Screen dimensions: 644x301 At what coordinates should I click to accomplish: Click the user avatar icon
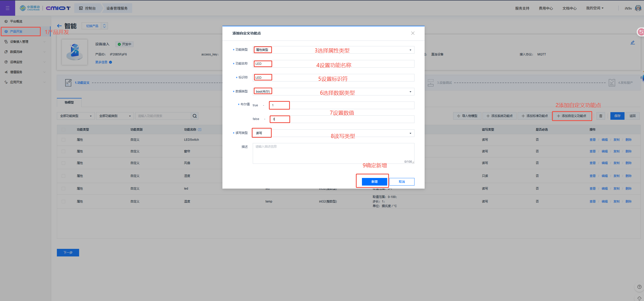coord(638,8)
